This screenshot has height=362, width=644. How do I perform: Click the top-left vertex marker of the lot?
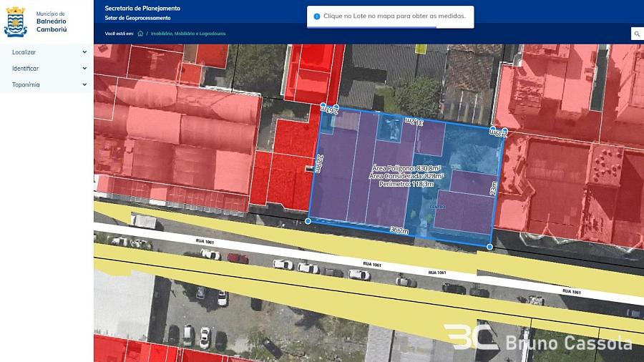(x=323, y=106)
